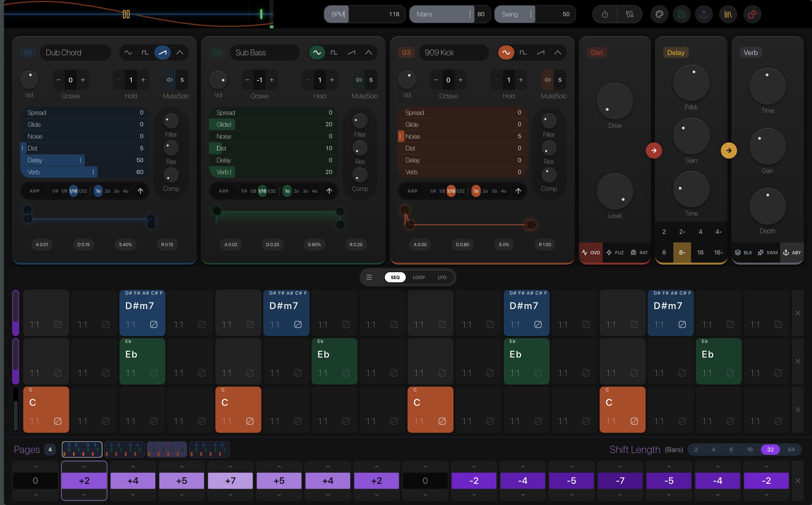Toggle ARP on the 909 Kick track

point(413,191)
